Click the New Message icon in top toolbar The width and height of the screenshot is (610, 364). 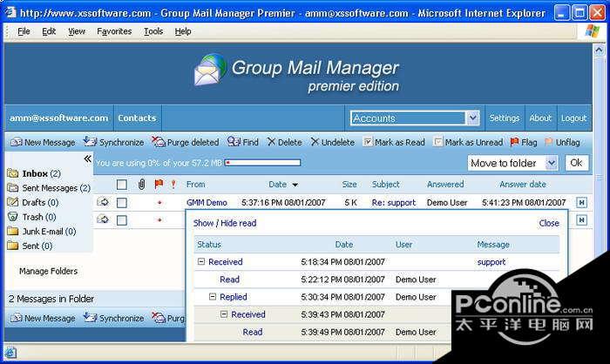17,142
